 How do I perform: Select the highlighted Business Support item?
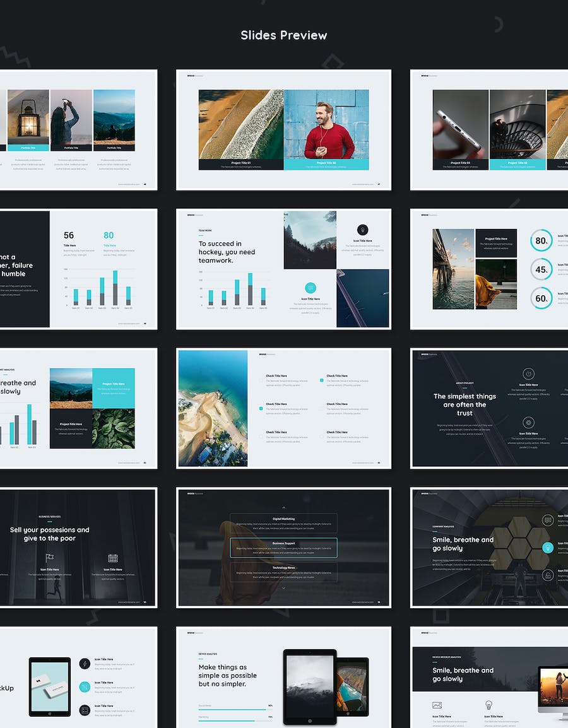(x=283, y=548)
